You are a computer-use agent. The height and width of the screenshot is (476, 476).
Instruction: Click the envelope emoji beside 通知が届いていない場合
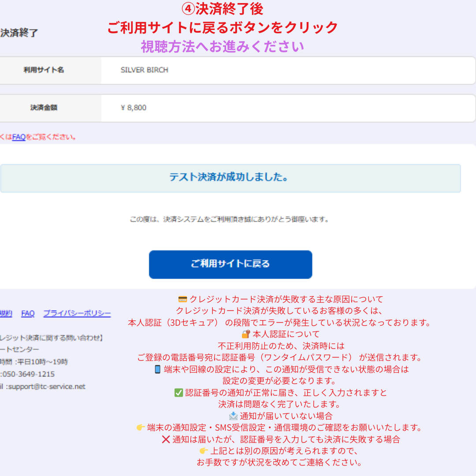[x=233, y=416]
